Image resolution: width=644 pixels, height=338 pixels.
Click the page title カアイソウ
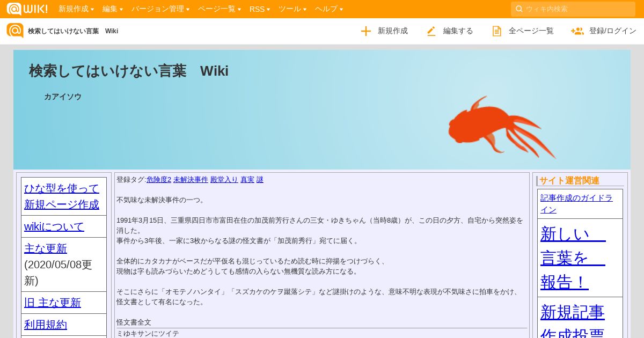(63, 97)
